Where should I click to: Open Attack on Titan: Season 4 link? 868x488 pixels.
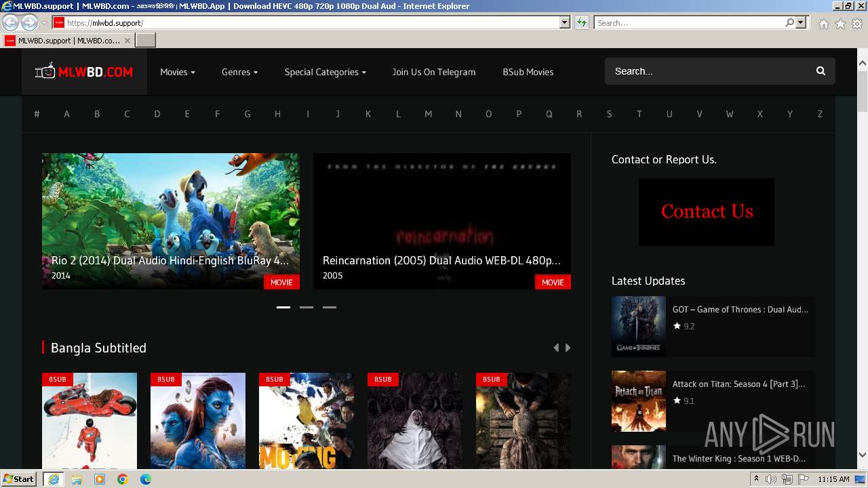(x=738, y=384)
